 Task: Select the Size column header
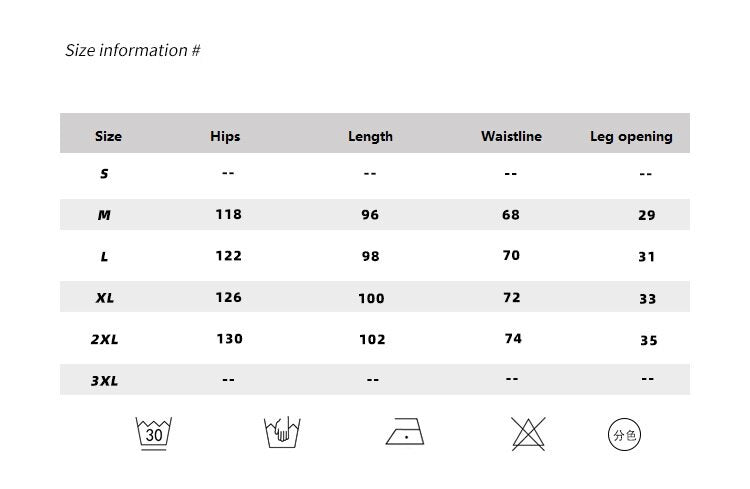pos(108,136)
